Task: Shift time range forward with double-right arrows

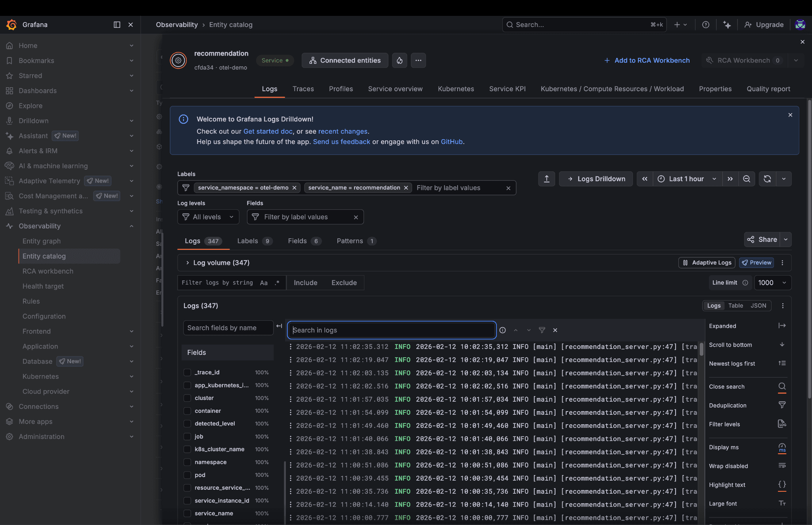Action: coord(730,179)
